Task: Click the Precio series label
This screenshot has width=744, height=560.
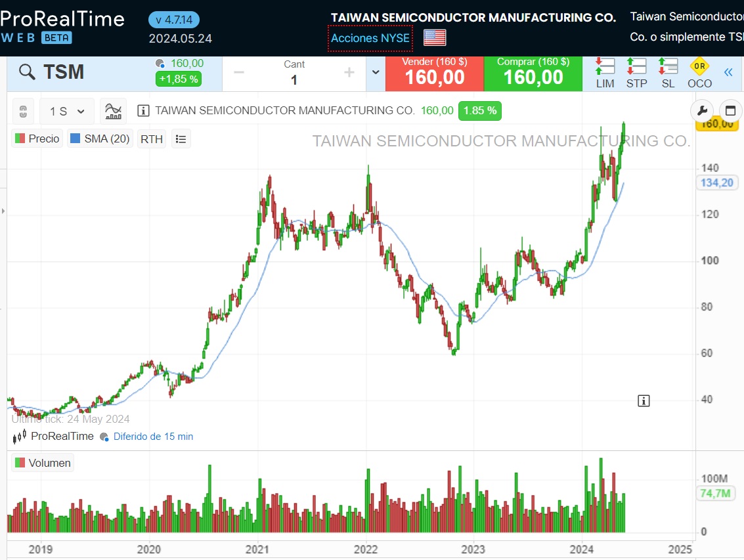Action: coord(37,139)
